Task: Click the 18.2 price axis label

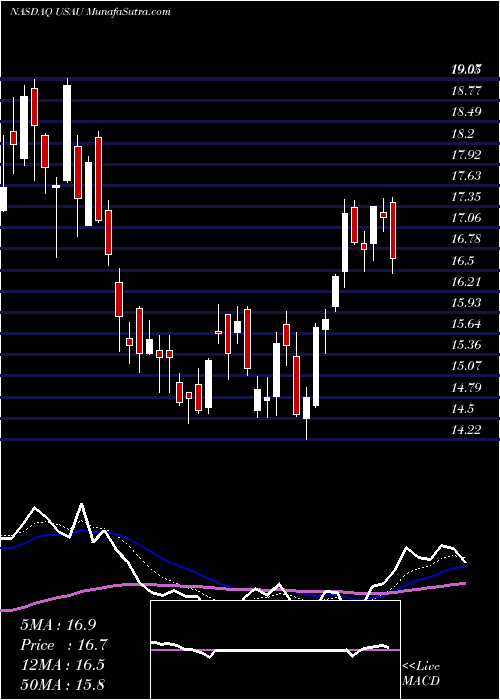Action: [463, 133]
